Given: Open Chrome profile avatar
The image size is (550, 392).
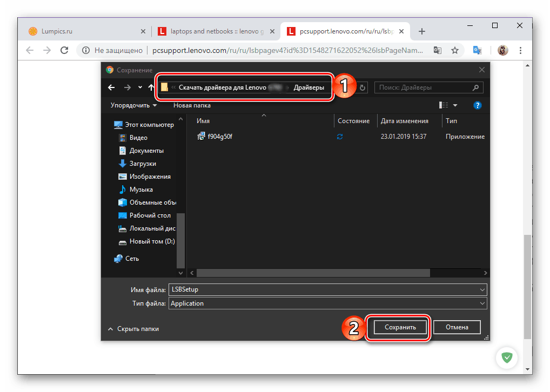Looking at the screenshot, I should click(502, 50).
